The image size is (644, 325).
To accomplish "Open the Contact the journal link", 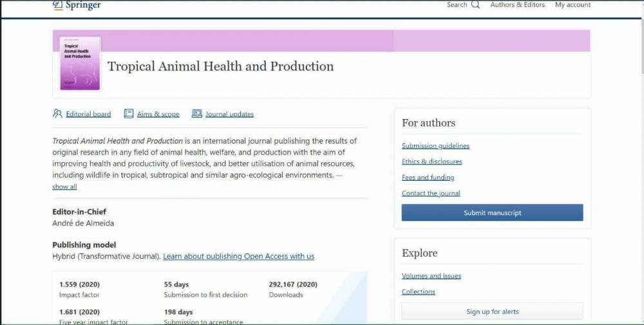I will point(431,193).
